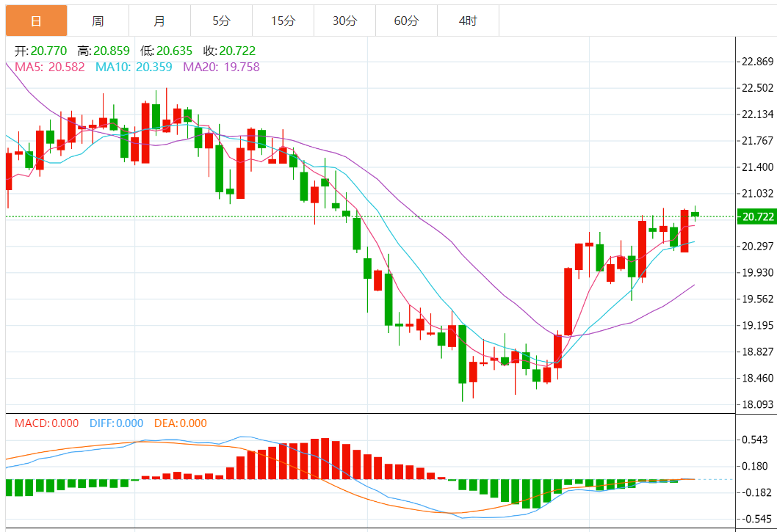Click the 21.032 price axis label

click(757, 193)
